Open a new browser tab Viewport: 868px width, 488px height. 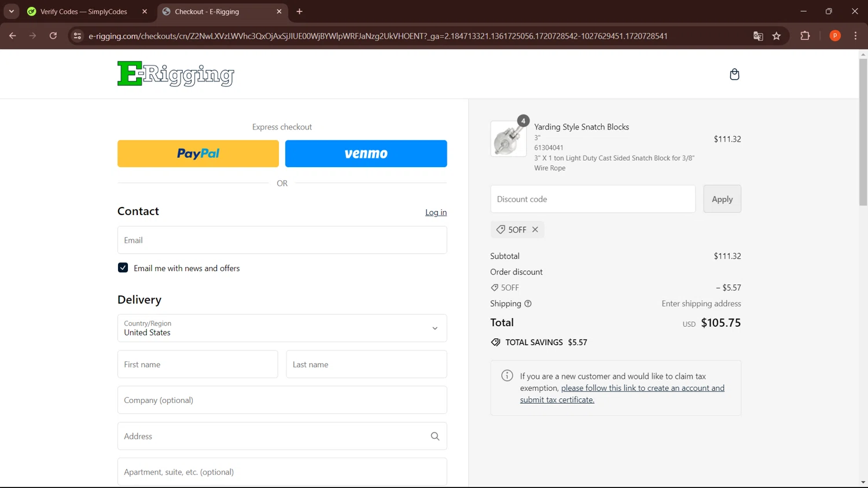[x=299, y=12]
